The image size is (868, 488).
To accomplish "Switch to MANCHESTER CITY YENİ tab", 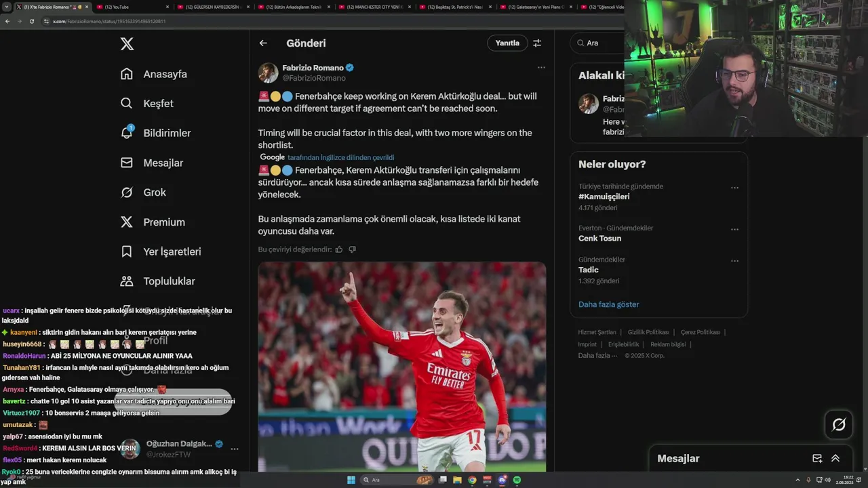I will tap(374, 7).
